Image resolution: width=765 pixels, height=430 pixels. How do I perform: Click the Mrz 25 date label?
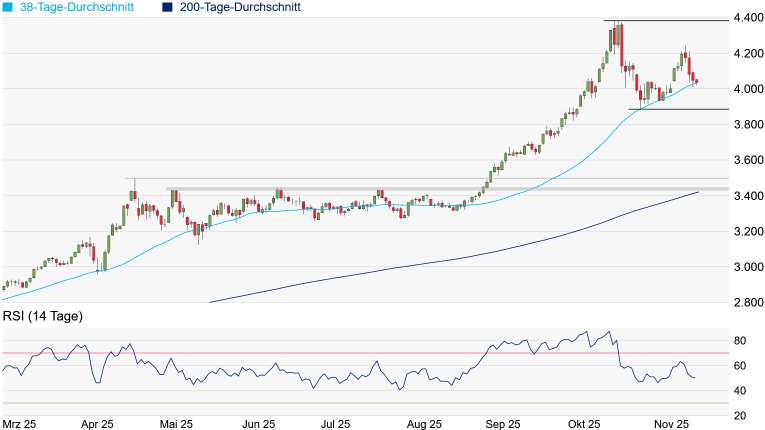(20, 424)
